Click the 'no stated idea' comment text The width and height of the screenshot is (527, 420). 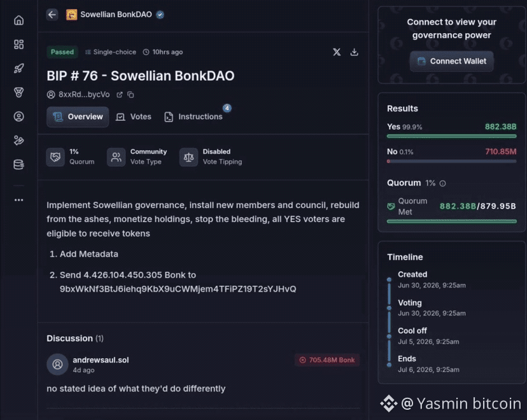tap(136, 389)
